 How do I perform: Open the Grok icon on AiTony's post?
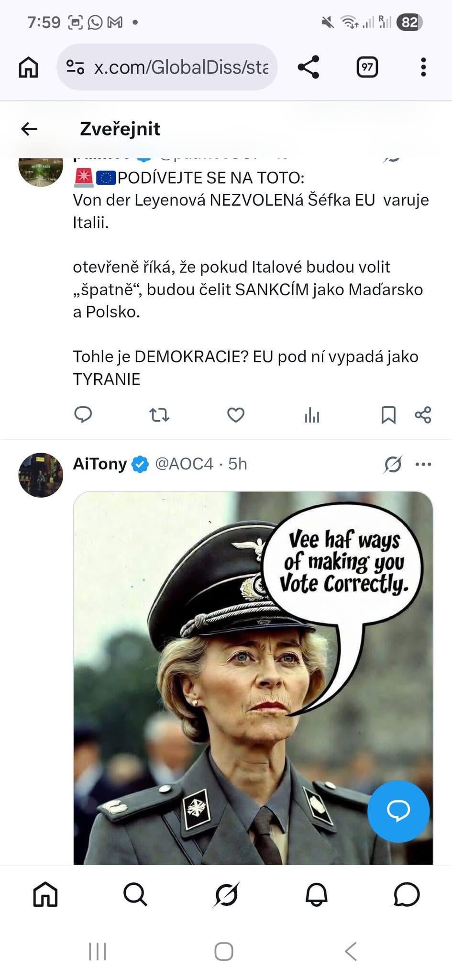pyautogui.click(x=393, y=464)
